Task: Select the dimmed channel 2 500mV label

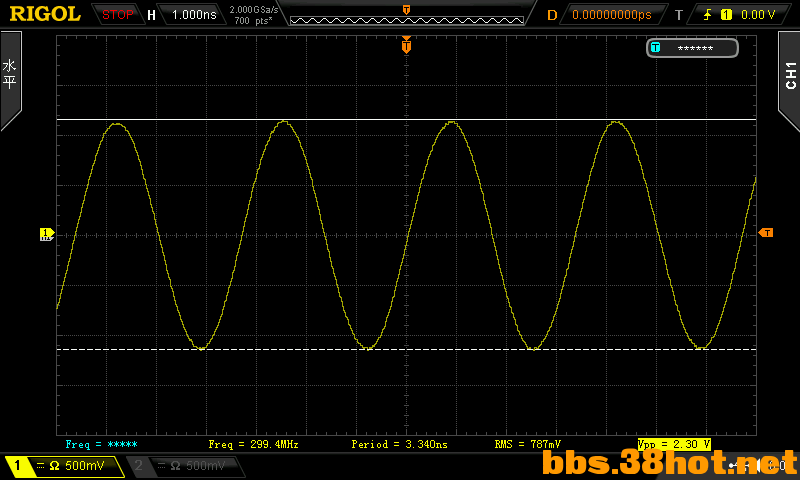Action: point(205,465)
